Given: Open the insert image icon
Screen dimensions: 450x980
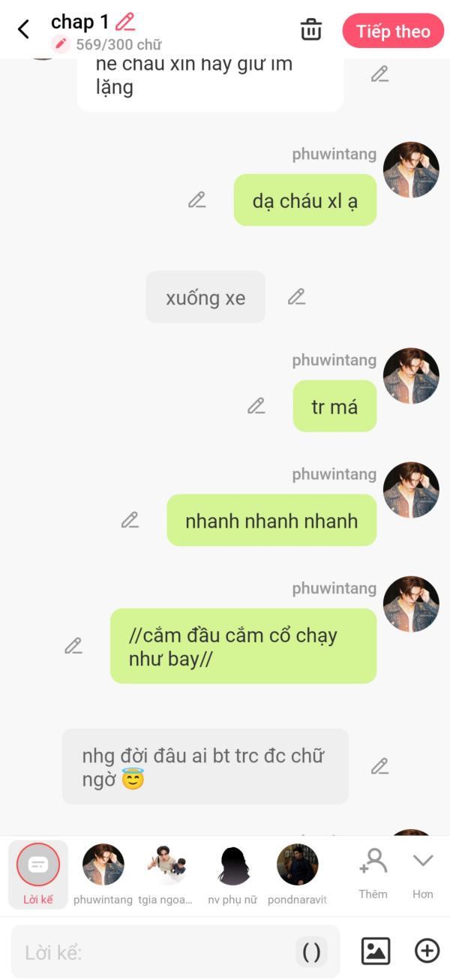Looking at the screenshot, I should [376, 951].
